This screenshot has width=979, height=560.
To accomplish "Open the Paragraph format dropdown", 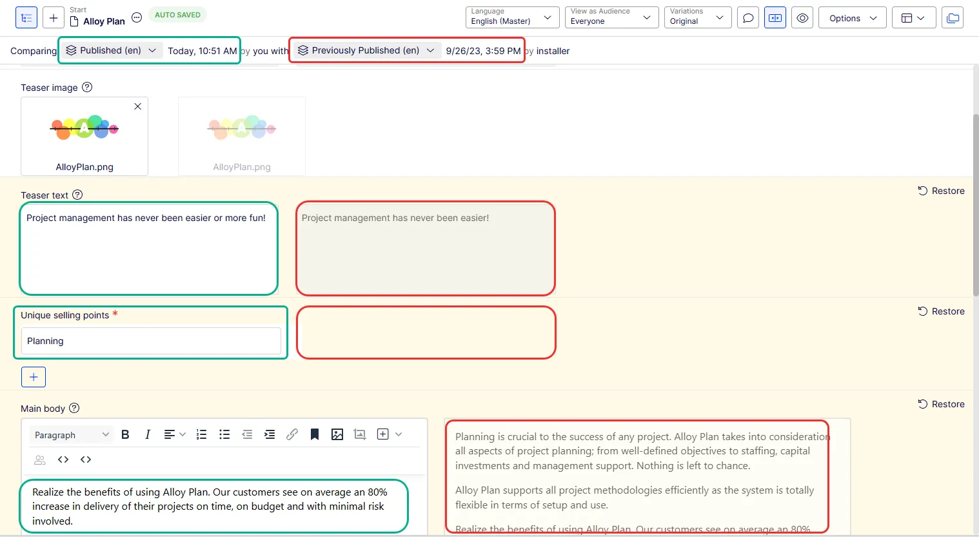I will point(72,435).
